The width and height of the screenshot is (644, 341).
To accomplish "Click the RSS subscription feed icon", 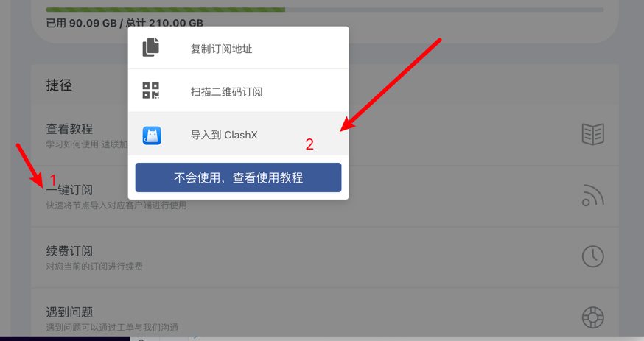I will 592,195.
